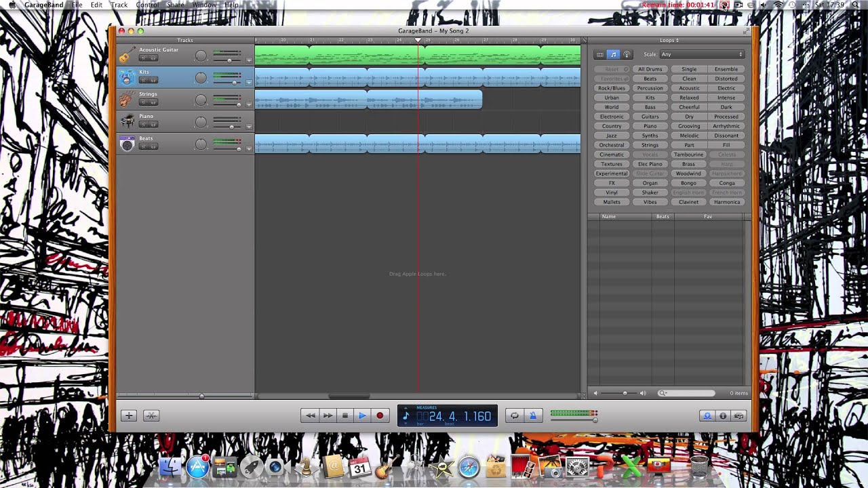
Task: Open System Preferences in the Dock
Action: [x=577, y=467]
